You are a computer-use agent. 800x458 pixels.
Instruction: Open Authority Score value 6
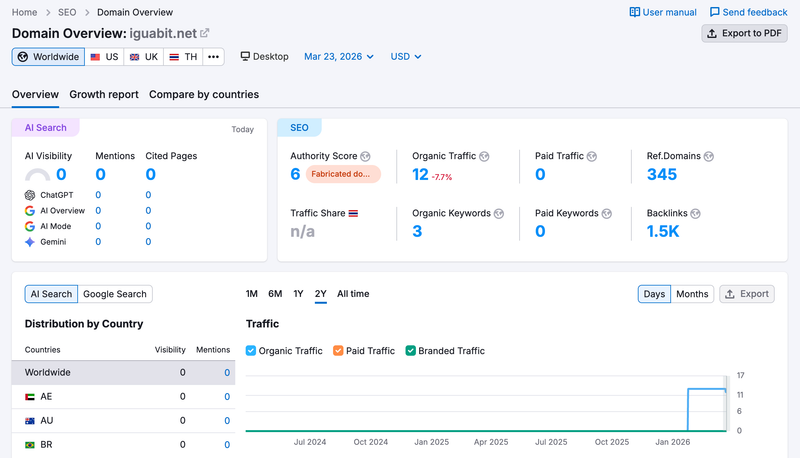(295, 174)
